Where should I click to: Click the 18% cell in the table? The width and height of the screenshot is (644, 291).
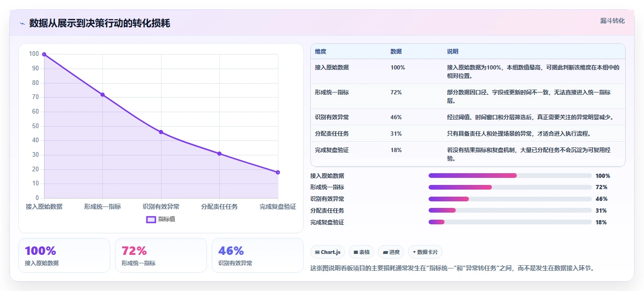[x=396, y=150]
